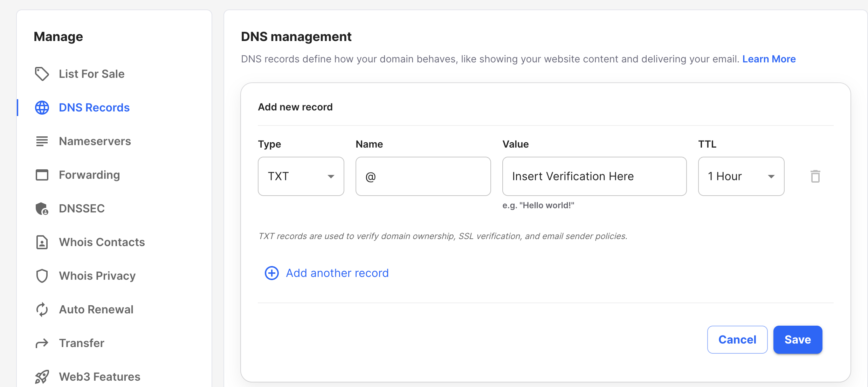Click the DNS Records globe icon

tap(42, 108)
